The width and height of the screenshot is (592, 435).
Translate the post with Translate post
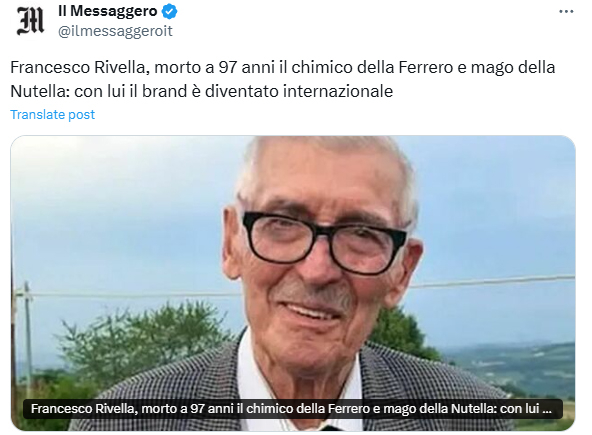point(52,114)
